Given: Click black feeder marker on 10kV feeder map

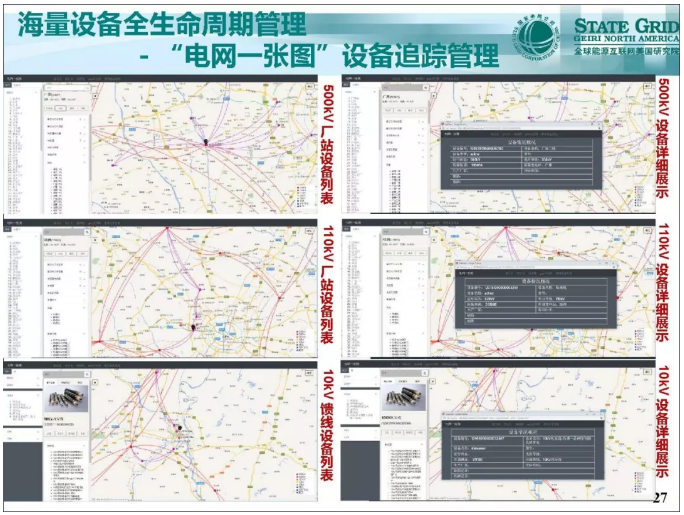Looking at the screenshot, I should 180,430.
